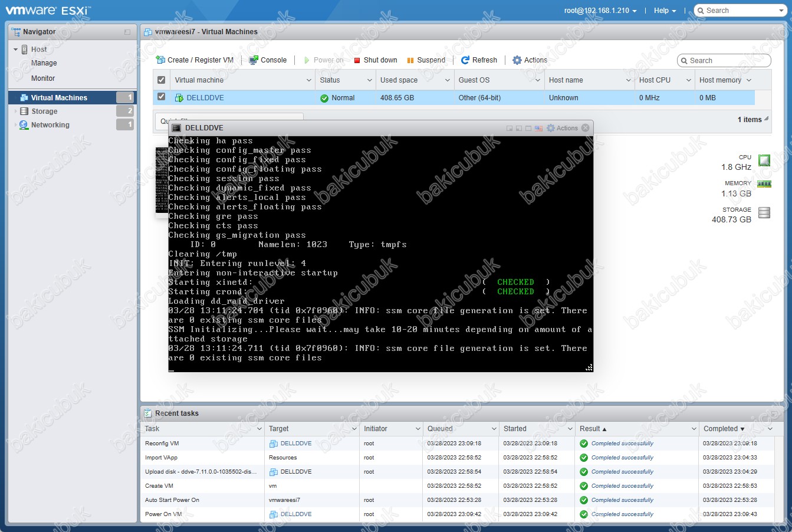Collapse the Host tree node
Viewport: 792px width, 532px height.
(x=16, y=50)
